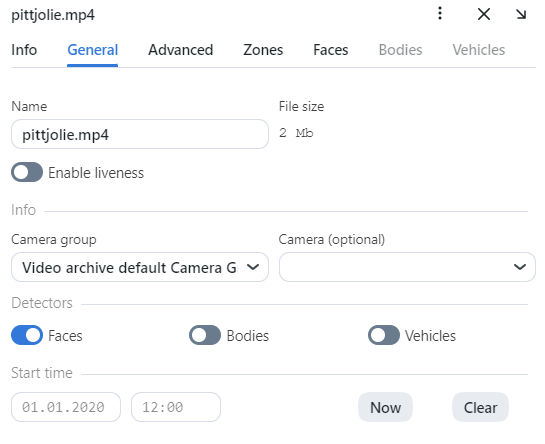Open the Faces tab
Viewport: 545px width, 444px height.
click(x=331, y=50)
